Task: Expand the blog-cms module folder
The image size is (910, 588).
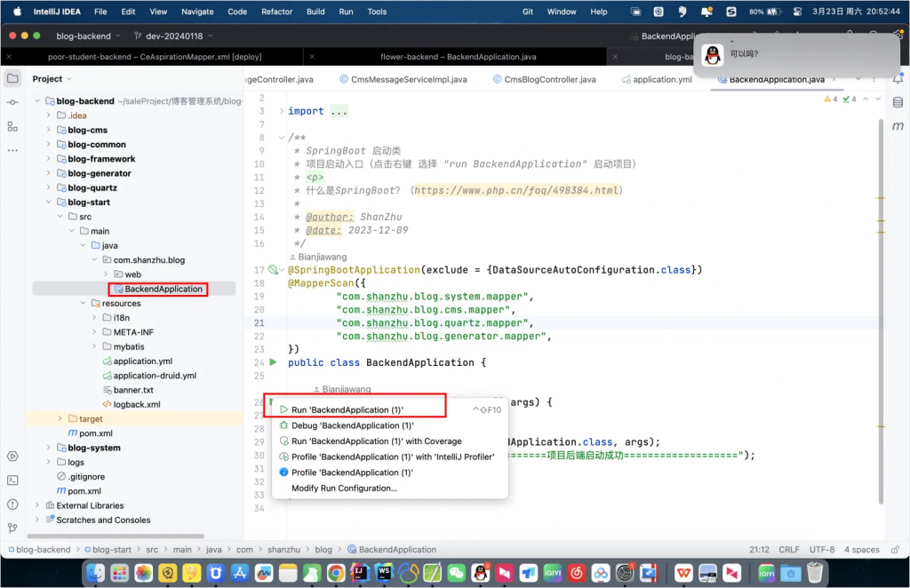Action: click(x=50, y=130)
